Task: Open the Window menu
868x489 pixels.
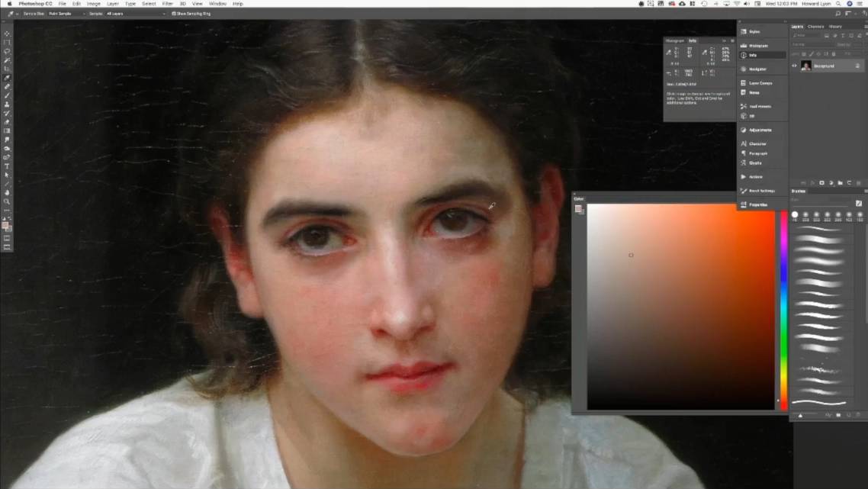Action: pyautogui.click(x=217, y=4)
